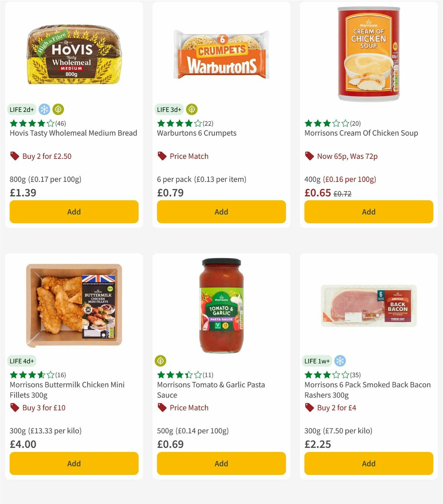Click the tag icon beside Buy 3 for £10
Screen dimensions: 443x504
click(x=14, y=408)
